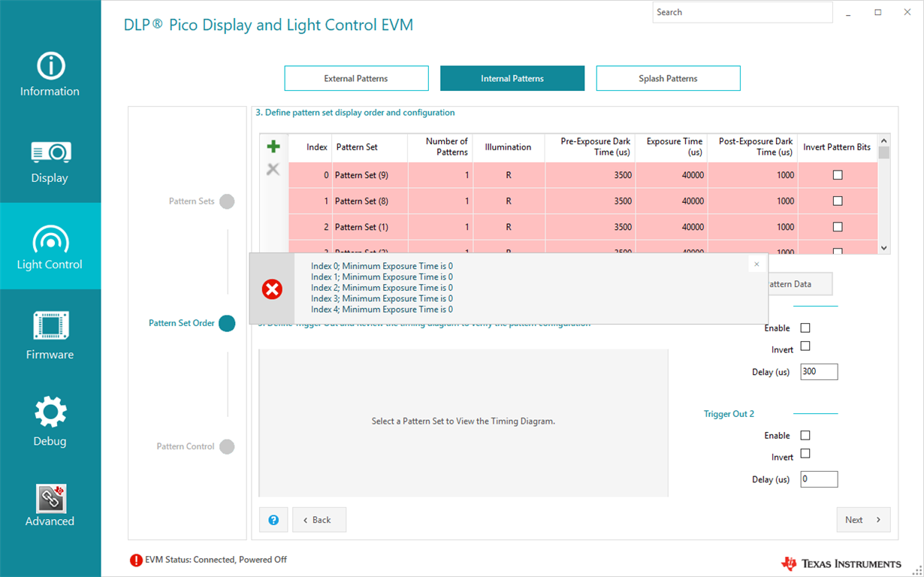Toggle Invert Pattern Bits for Pattern Set (9)
The width and height of the screenshot is (924, 577).
click(838, 175)
